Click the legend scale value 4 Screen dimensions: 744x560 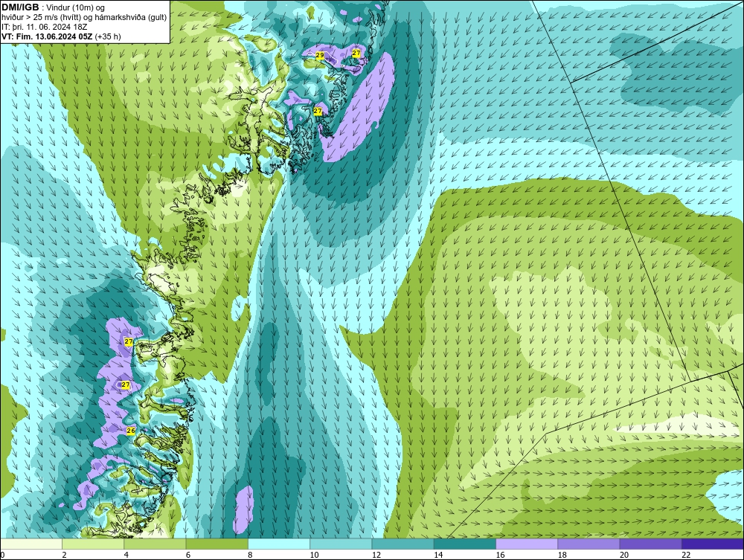tap(126, 556)
